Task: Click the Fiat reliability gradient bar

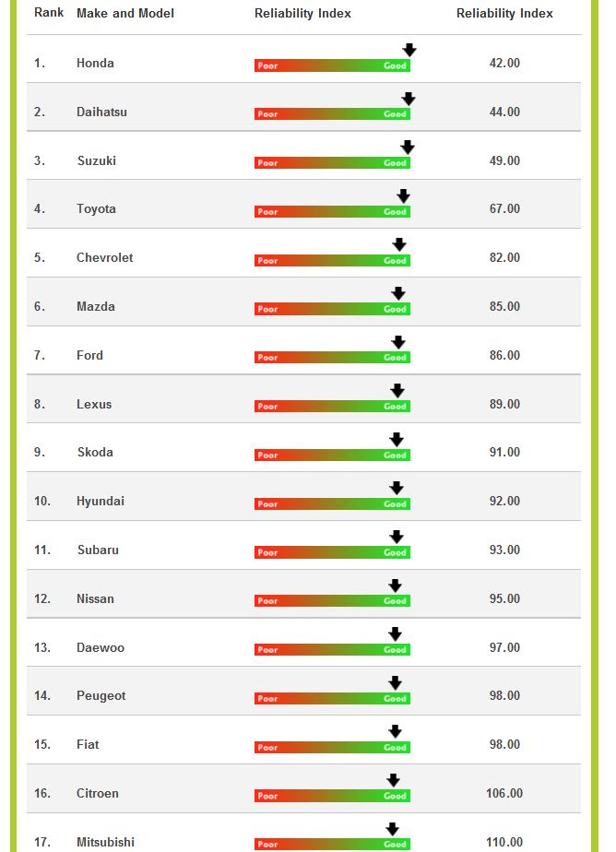Action: click(332, 747)
